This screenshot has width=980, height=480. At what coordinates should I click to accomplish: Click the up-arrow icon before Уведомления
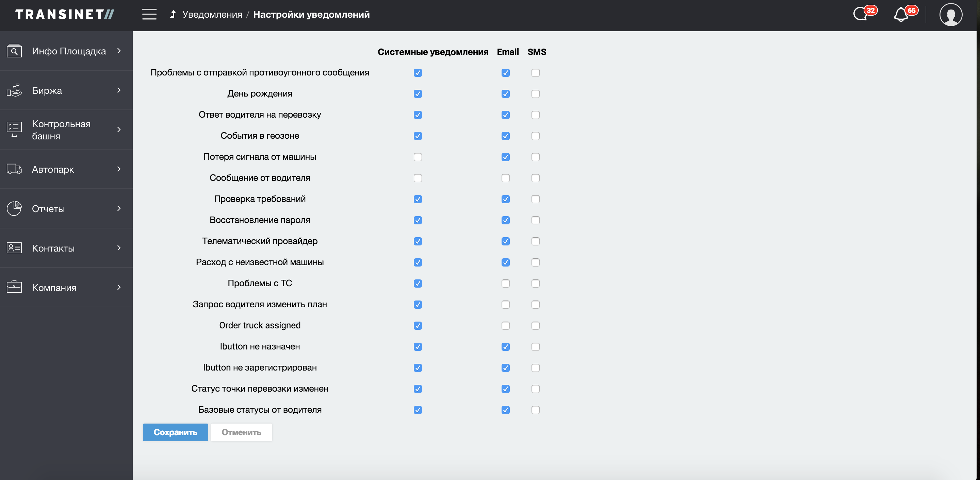tap(173, 14)
